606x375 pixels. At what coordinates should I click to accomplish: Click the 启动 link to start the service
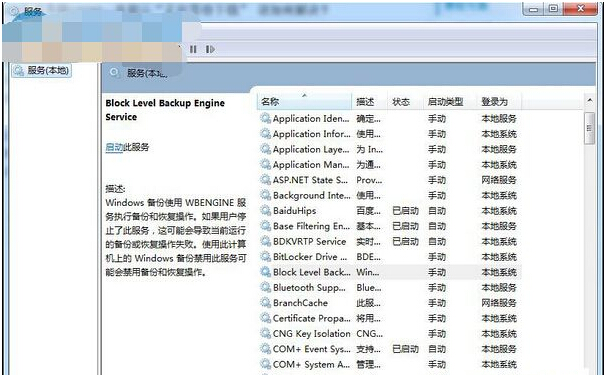[114, 147]
